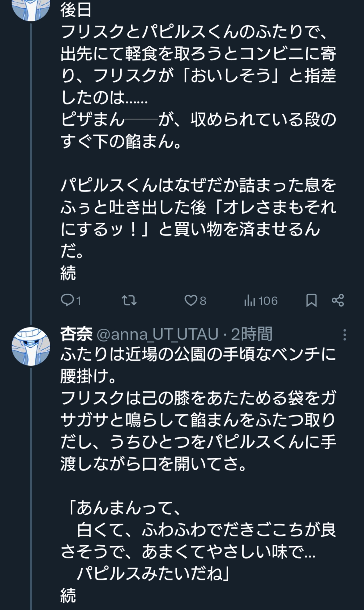Tap the reply speech bubble icon

pos(66,300)
